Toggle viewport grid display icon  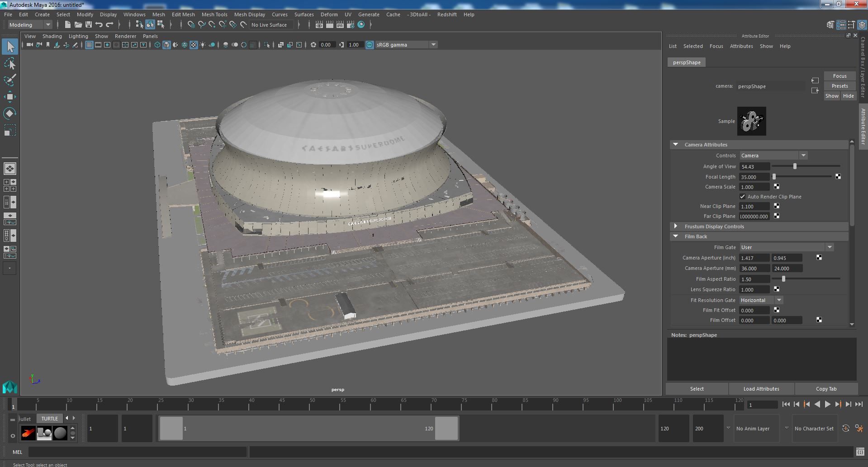(x=89, y=45)
